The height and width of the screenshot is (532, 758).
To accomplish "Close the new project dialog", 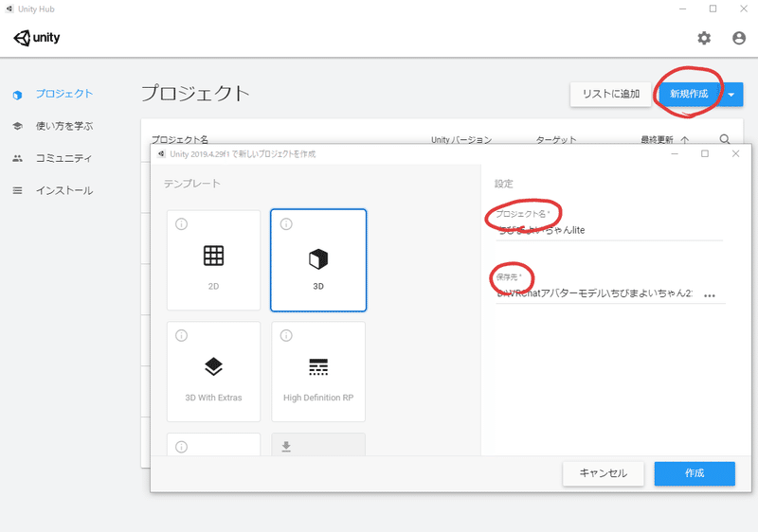I will point(735,153).
